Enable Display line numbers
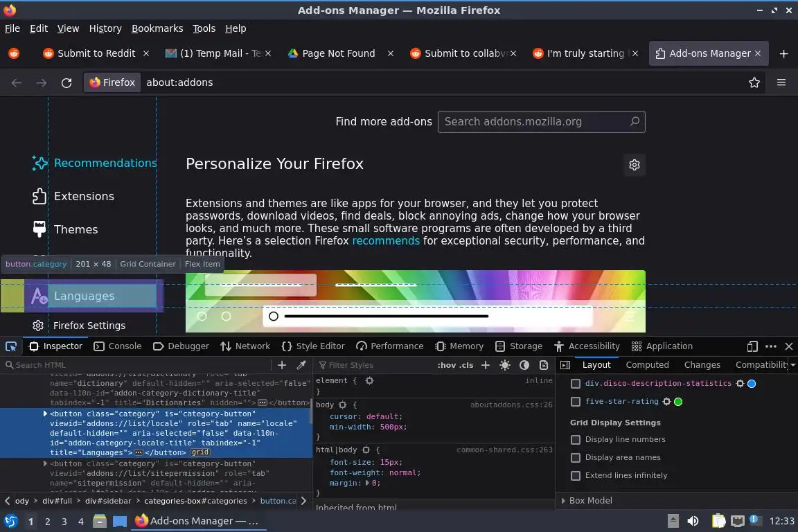Screen dimensions: 798x532 point(576,440)
